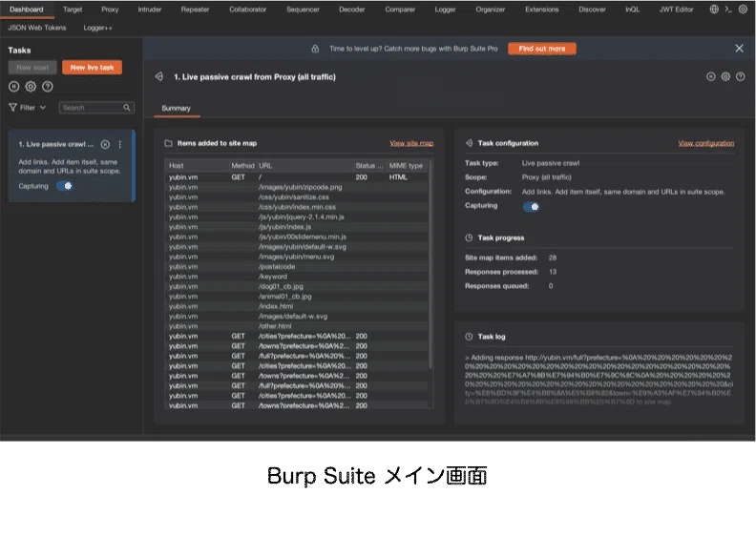Toggle Capturing switch in Task configuration
756x536 pixels.
point(531,207)
